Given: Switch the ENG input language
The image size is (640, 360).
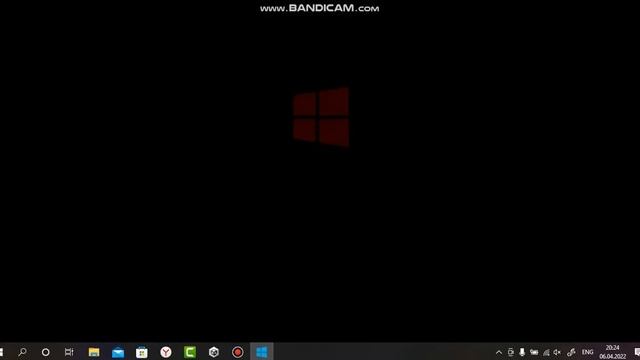Looking at the screenshot, I should pos(587,352).
